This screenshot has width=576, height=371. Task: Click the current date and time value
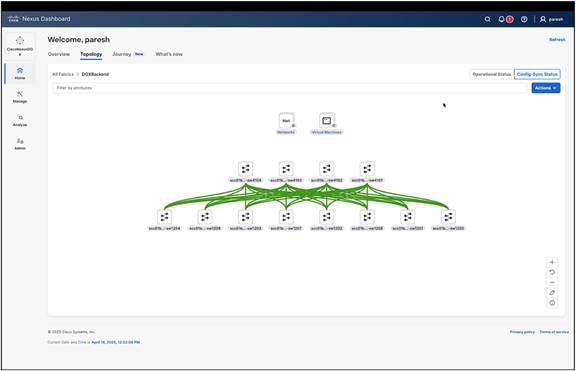tap(115, 342)
